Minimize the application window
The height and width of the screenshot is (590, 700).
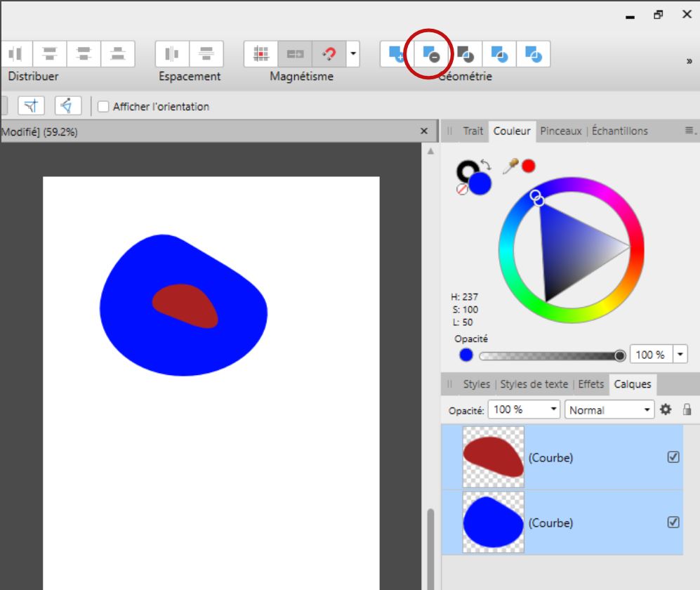tap(630, 17)
